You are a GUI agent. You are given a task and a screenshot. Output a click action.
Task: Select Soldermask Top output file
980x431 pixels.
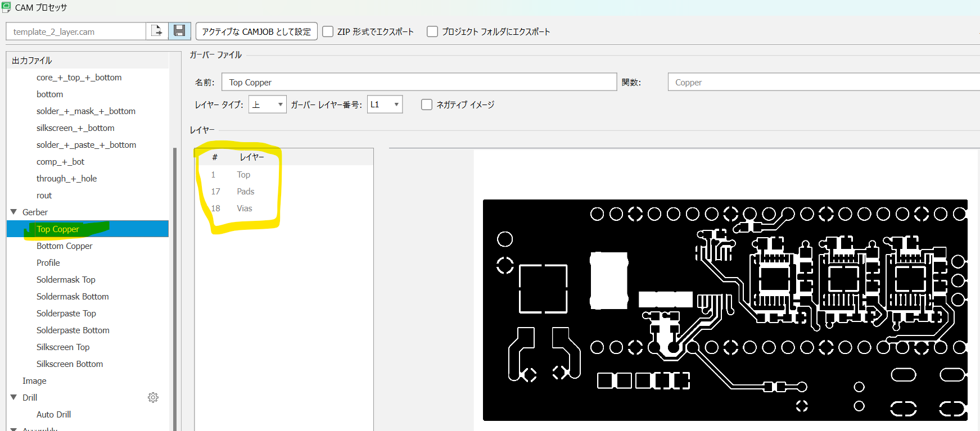click(66, 280)
